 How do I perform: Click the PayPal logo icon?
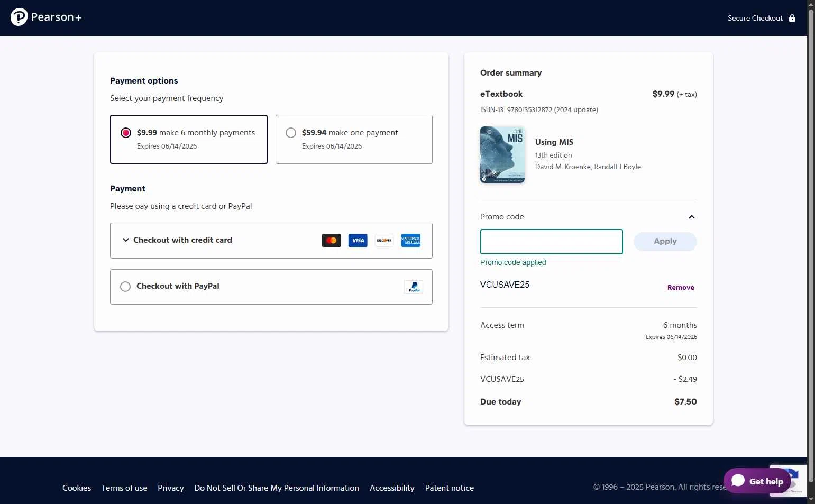coord(414,287)
